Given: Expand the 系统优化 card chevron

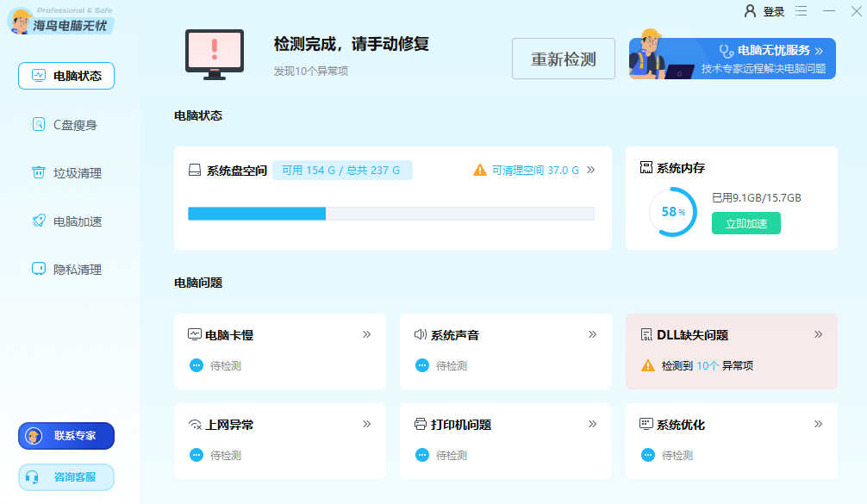Looking at the screenshot, I should pyautogui.click(x=817, y=424).
